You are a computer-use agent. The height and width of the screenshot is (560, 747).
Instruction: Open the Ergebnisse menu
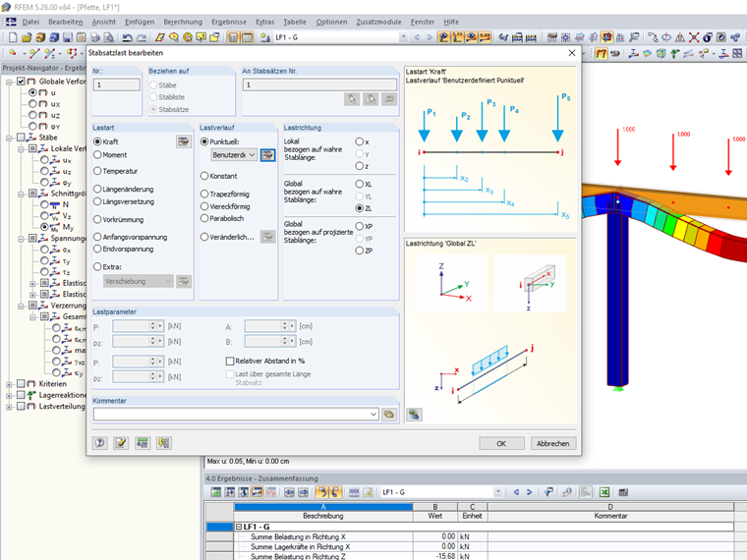tap(229, 22)
